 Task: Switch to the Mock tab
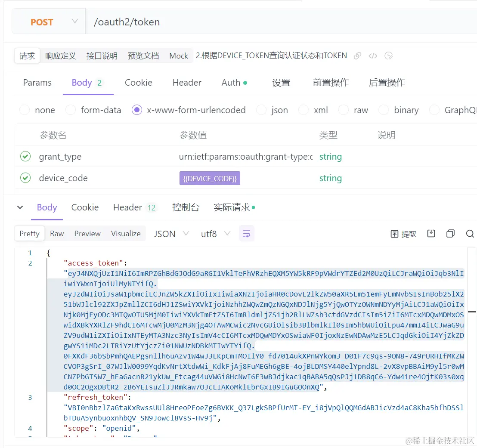point(179,56)
